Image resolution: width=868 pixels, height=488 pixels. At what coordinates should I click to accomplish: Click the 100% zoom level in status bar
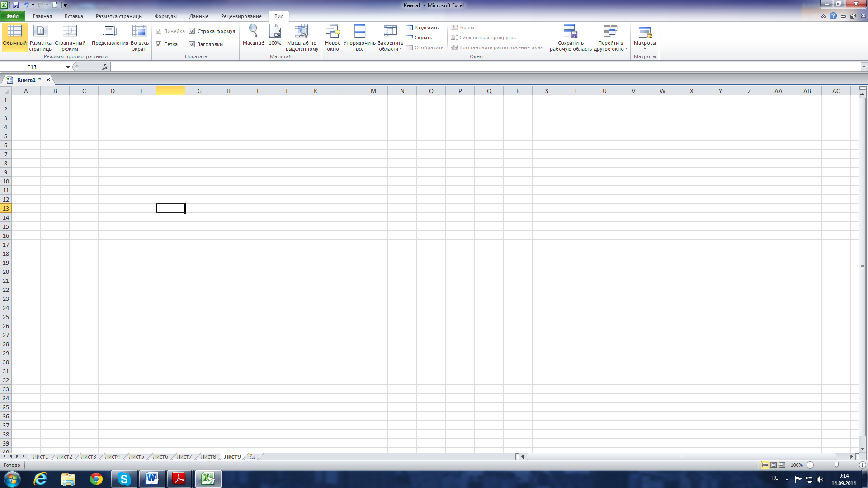[797, 465]
